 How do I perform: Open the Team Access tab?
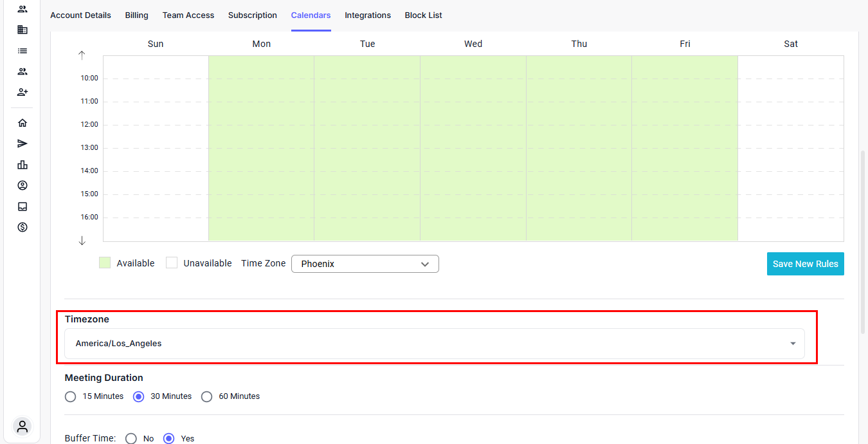[x=188, y=15]
